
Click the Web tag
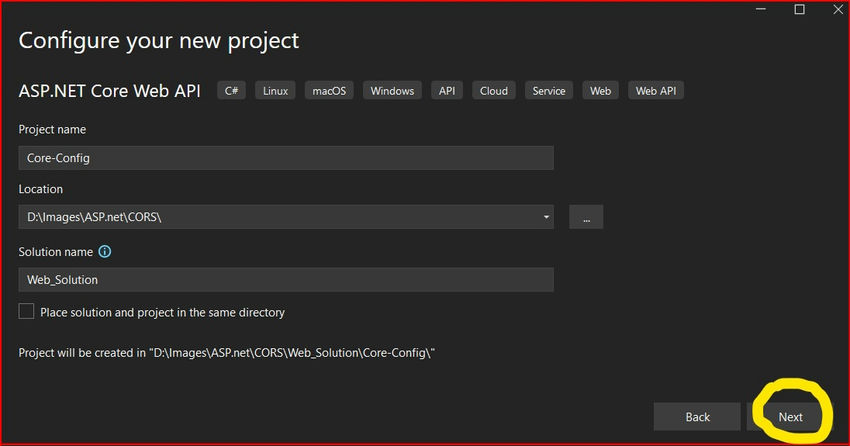pyautogui.click(x=600, y=91)
